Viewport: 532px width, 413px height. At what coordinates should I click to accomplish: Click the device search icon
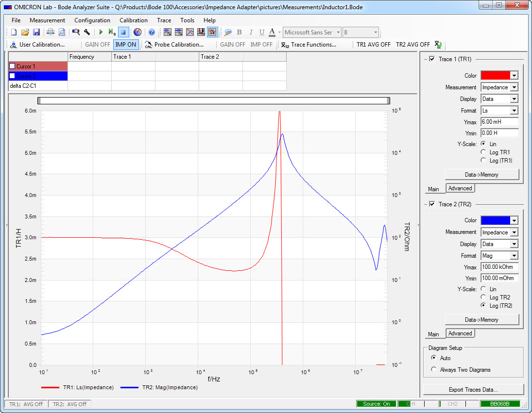pos(76,32)
